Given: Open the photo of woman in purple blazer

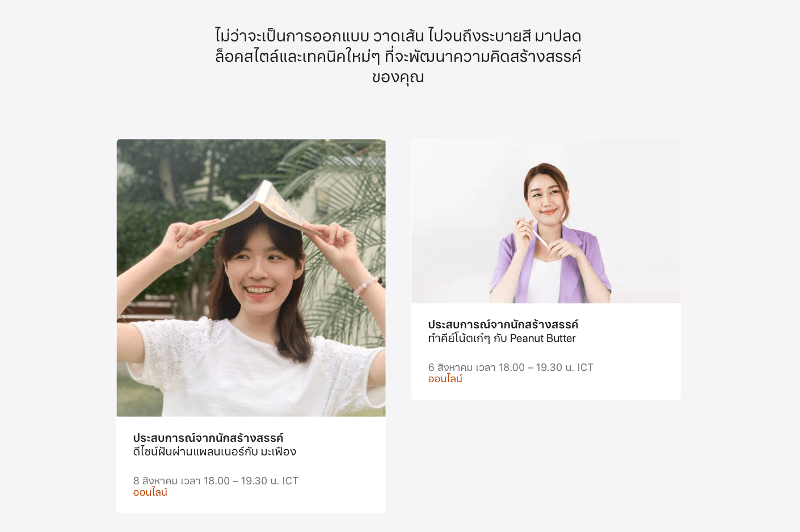Looking at the screenshot, I should point(546,221).
